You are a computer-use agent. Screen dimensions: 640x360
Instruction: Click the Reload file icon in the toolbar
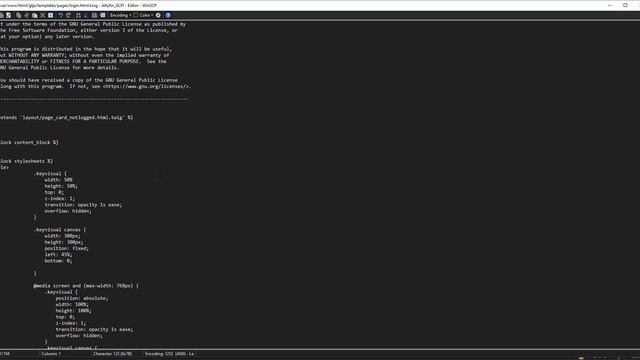pyautogui.click(x=8, y=15)
